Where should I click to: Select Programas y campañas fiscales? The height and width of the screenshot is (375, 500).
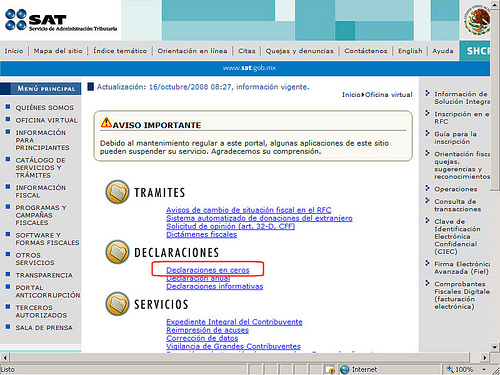(41, 215)
